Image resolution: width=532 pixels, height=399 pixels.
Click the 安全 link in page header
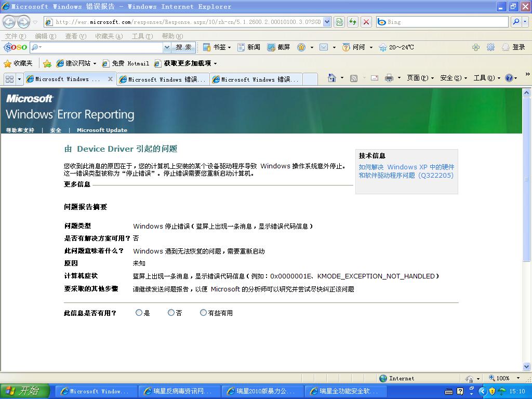(x=56, y=130)
